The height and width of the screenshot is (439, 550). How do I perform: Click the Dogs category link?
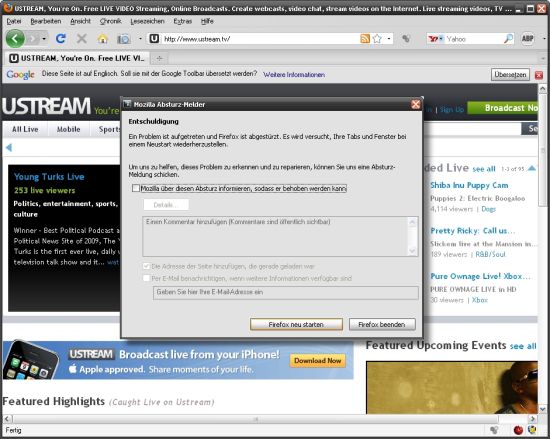pos(488,209)
